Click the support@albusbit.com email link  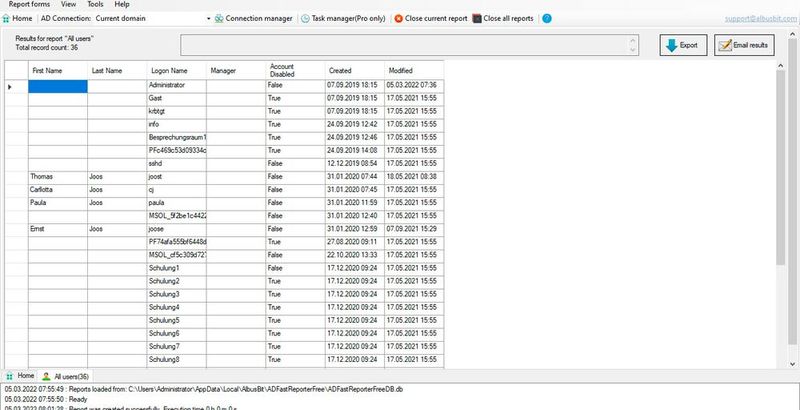click(761, 18)
